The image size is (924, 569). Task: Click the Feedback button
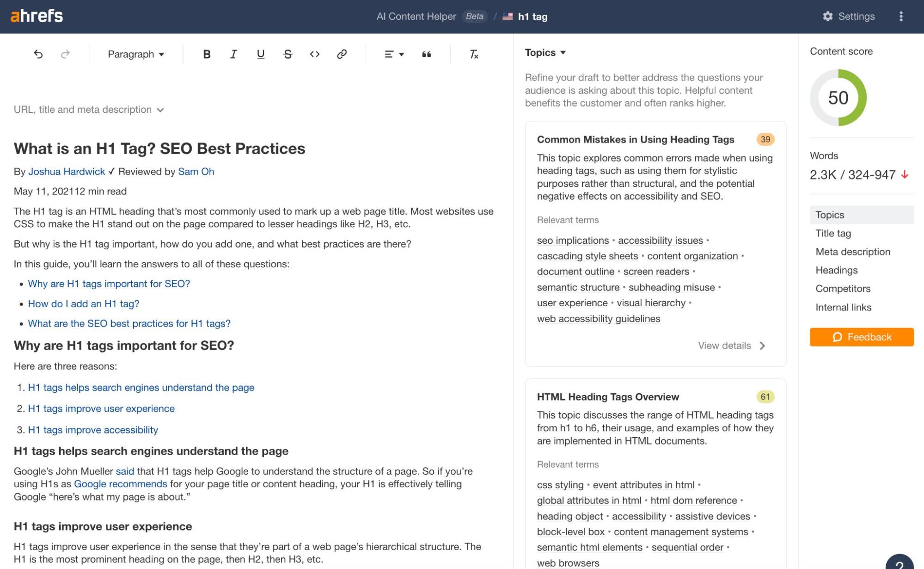[x=862, y=337]
